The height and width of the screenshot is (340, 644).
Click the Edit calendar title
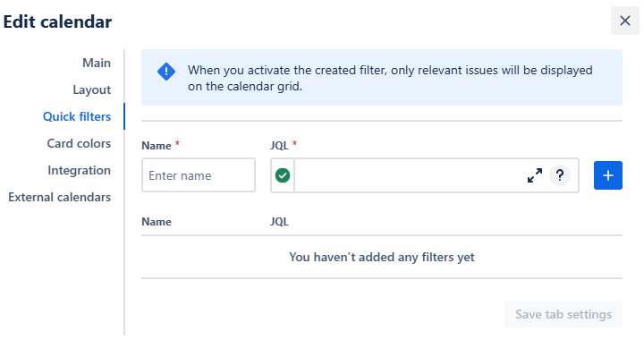pyautogui.click(x=57, y=21)
